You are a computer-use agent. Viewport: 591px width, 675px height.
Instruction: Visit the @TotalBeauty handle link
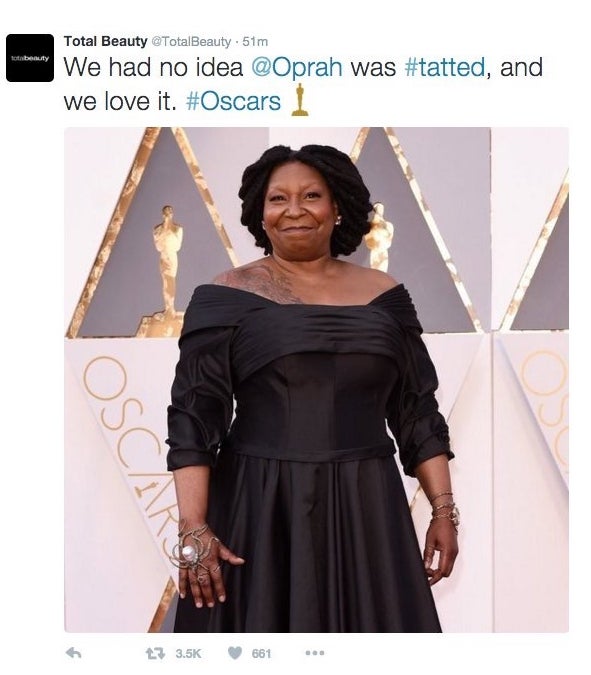pyautogui.click(x=191, y=41)
